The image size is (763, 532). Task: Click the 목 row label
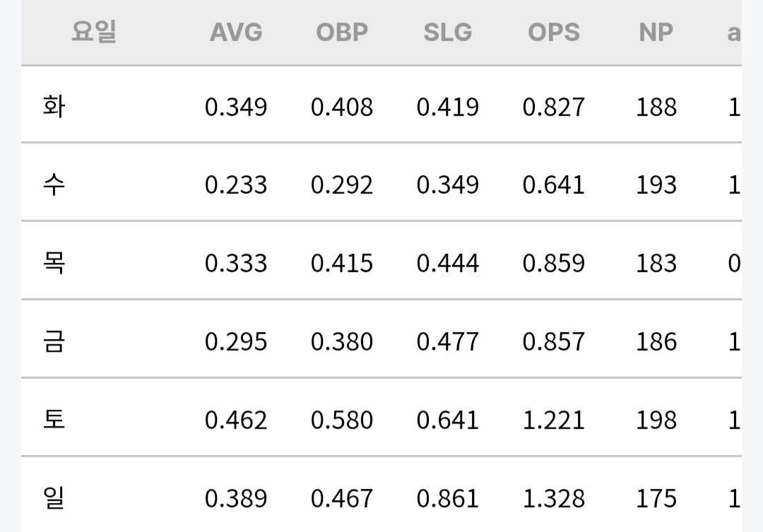coord(54,263)
